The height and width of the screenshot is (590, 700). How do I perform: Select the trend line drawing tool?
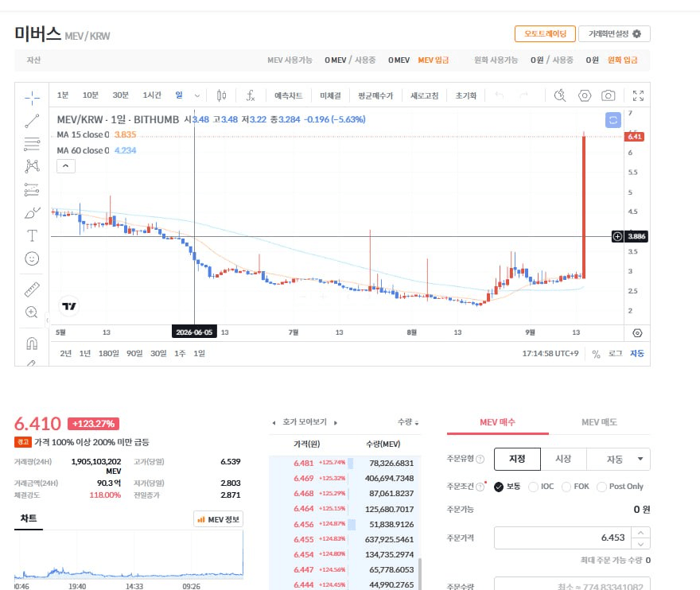coord(32,121)
